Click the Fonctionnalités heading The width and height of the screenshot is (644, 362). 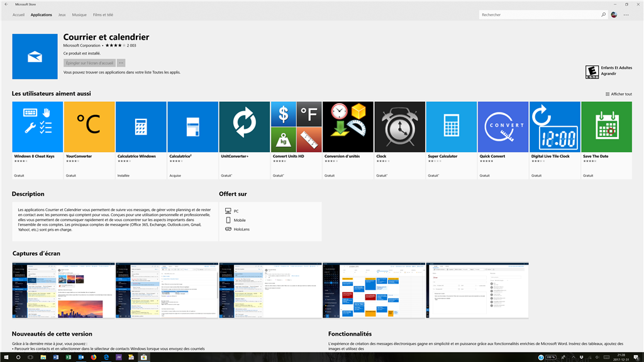tap(350, 334)
